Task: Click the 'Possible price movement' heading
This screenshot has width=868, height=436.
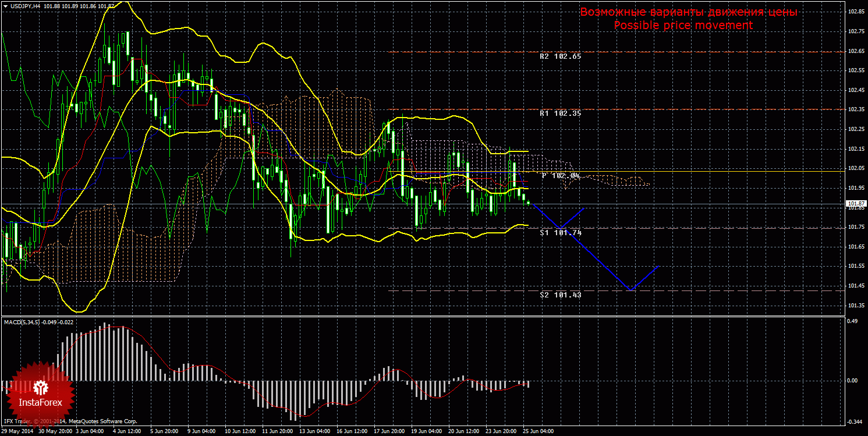Action: point(683,26)
